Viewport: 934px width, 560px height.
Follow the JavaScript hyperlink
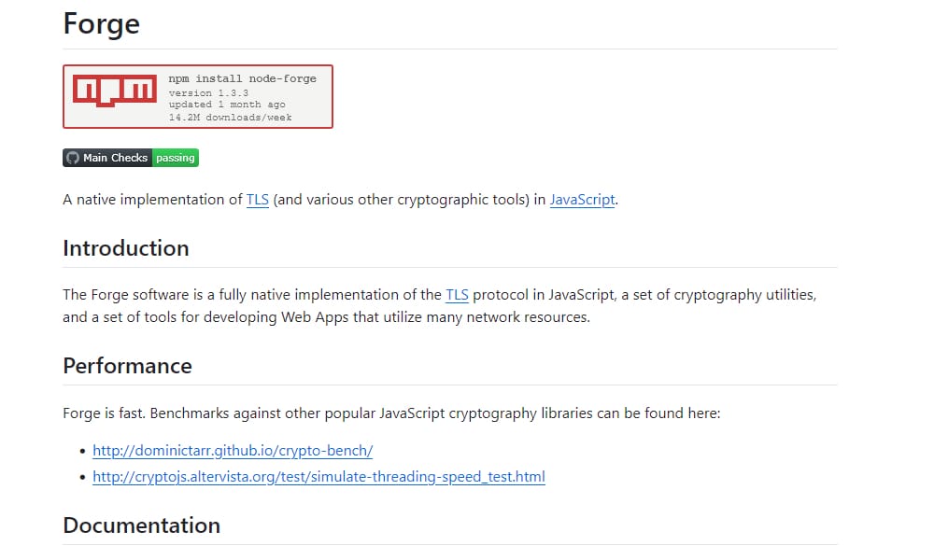click(582, 199)
